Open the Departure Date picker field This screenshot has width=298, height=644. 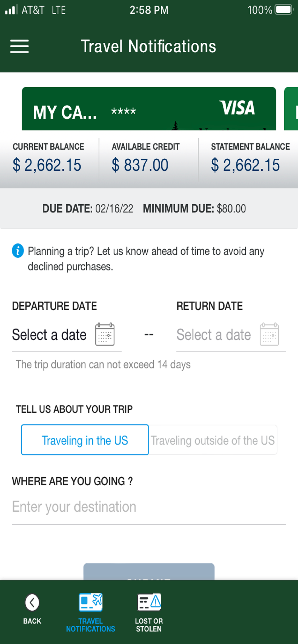click(x=49, y=335)
